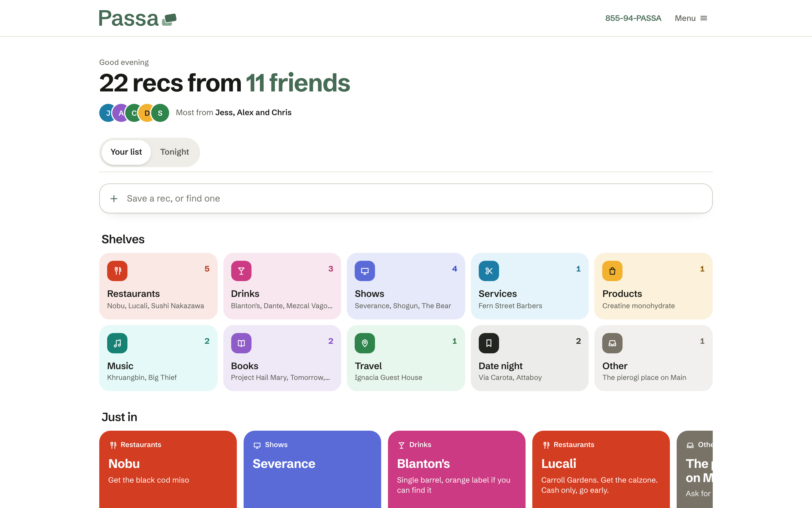Click the Drinks cocktail glass shelf icon
This screenshot has height=508, width=812.
[x=241, y=271]
